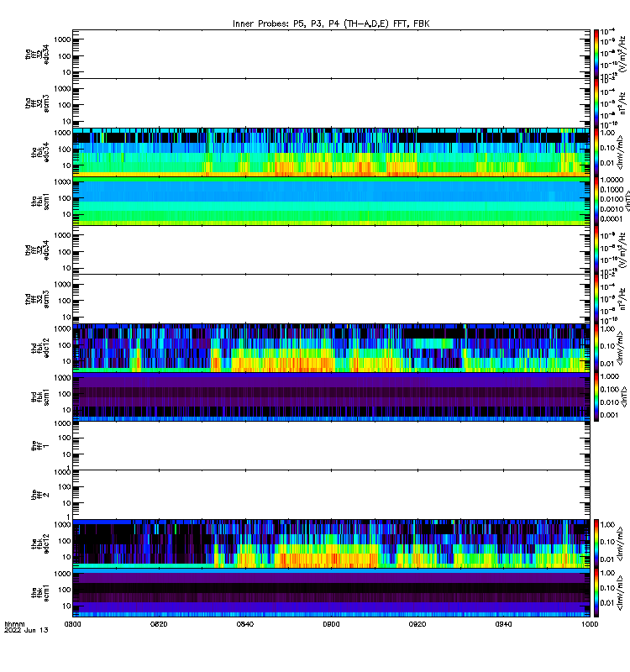
Task: Click the 'the fbk edc12' axis label
Action: pyautogui.click(x=39, y=543)
